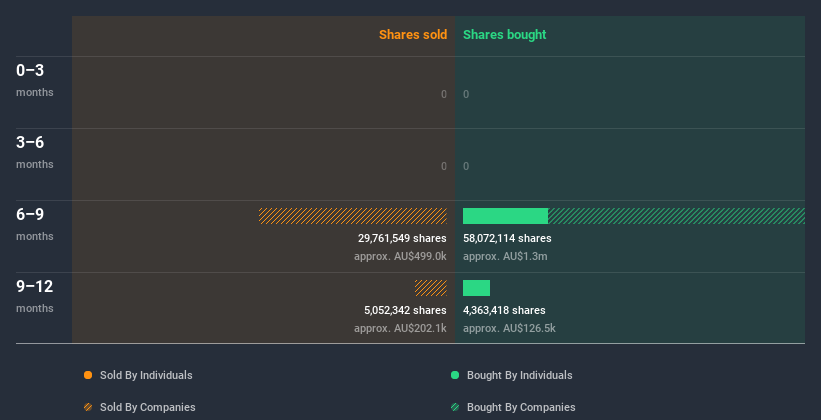Click the orange hatched Sold By Companies icon
The height and width of the screenshot is (420, 821).
coord(88,407)
